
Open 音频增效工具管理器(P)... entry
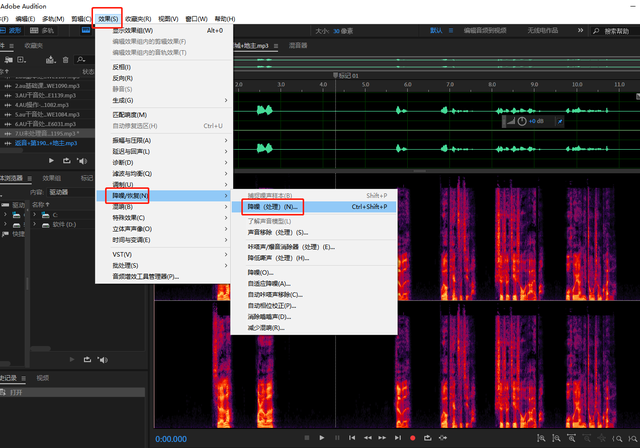click(162, 276)
